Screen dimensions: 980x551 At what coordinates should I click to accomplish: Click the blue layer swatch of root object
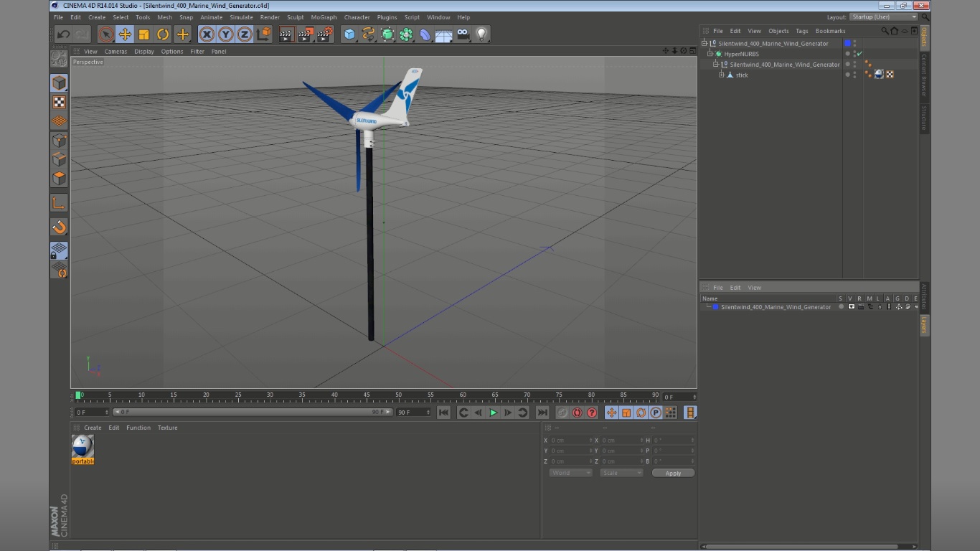847,44
